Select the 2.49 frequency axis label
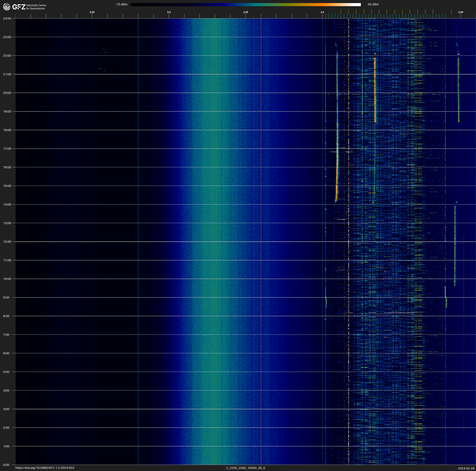 (x=460, y=12)
